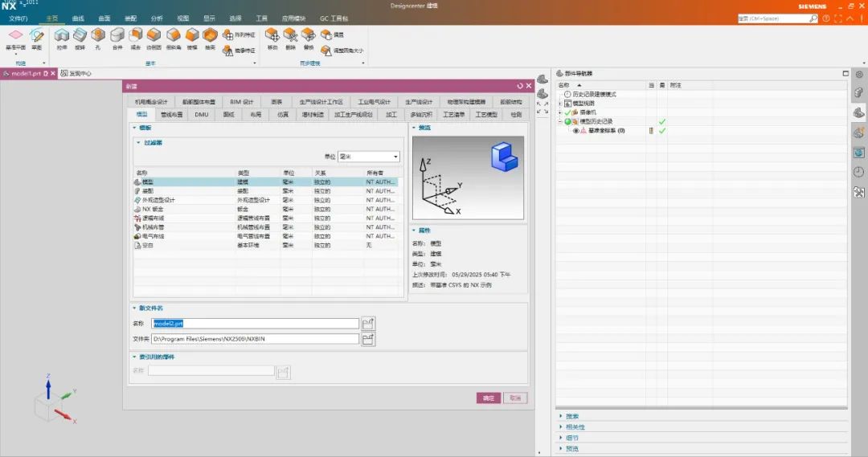Open the search icon in top bar
This screenshot has height=457, width=868.
pos(813,18)
